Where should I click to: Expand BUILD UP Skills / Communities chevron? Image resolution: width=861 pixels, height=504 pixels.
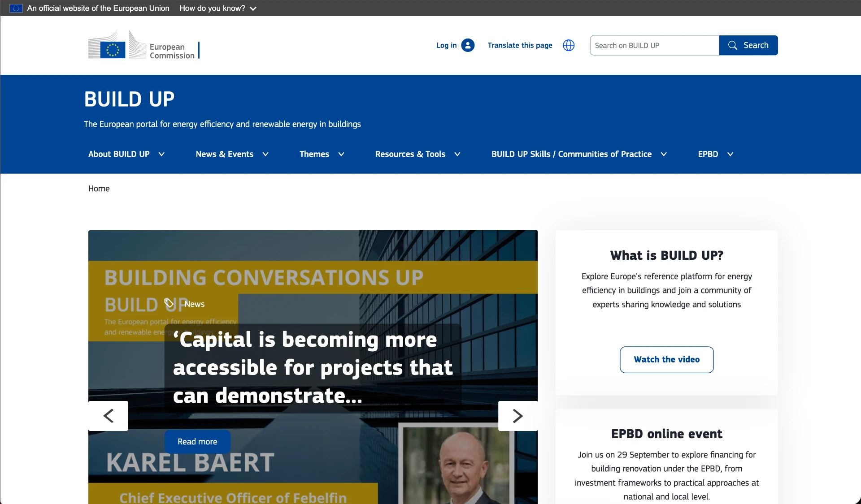tap(664, 154)
